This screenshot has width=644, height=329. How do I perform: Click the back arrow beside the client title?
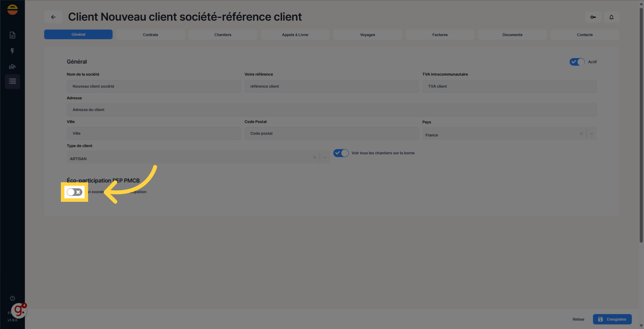click(53, 17)
